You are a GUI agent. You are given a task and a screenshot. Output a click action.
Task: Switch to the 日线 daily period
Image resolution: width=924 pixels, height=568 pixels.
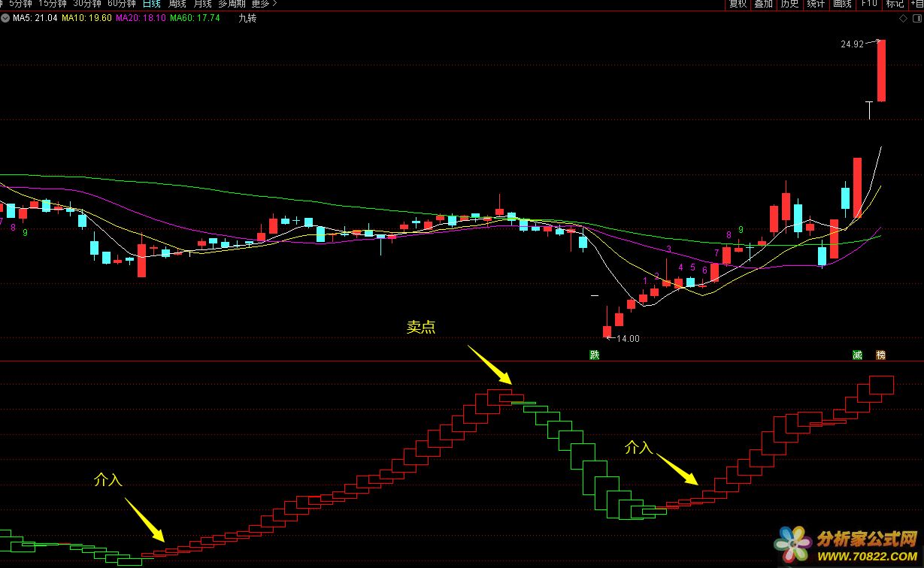[151, 4]
